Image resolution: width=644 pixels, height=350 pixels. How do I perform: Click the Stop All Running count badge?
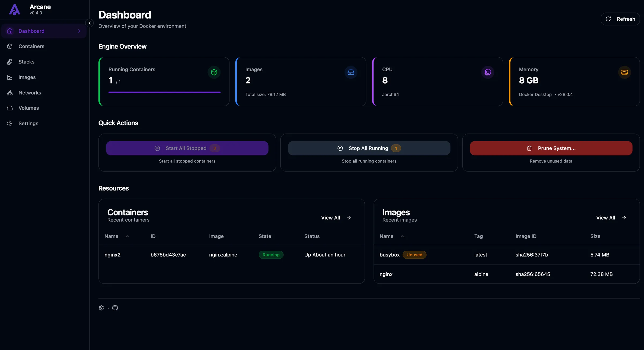click(x=396, y=148)
